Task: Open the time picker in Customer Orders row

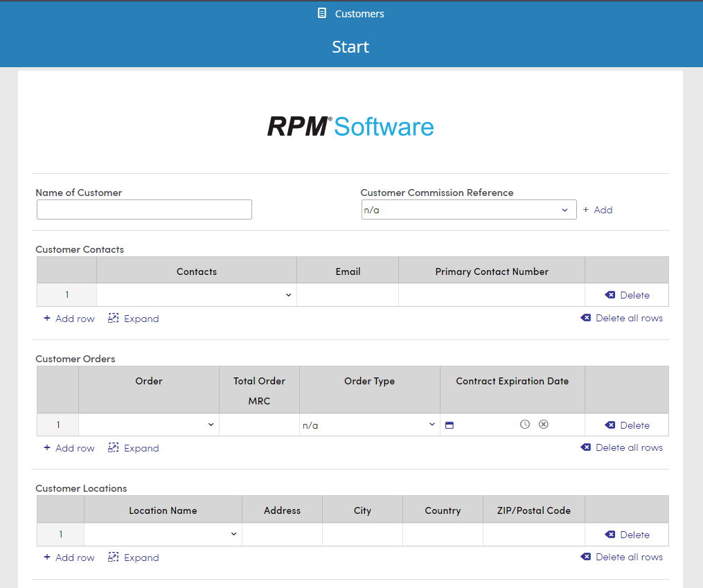Action: (x=525, y=424)
